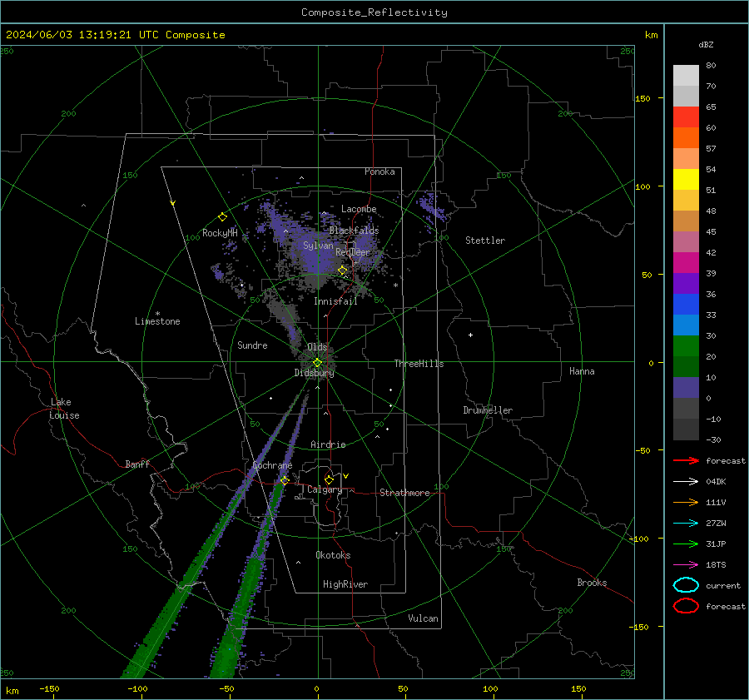Click yellow V marker beside Calgary diamond
The width and height of the screenshot is (749, 700).
(346, 476)
